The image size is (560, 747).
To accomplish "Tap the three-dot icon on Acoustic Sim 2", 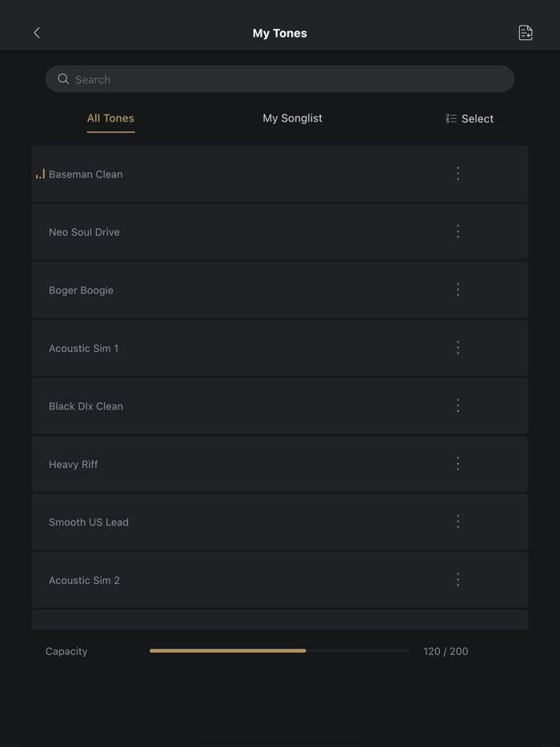I will [458, 579].
